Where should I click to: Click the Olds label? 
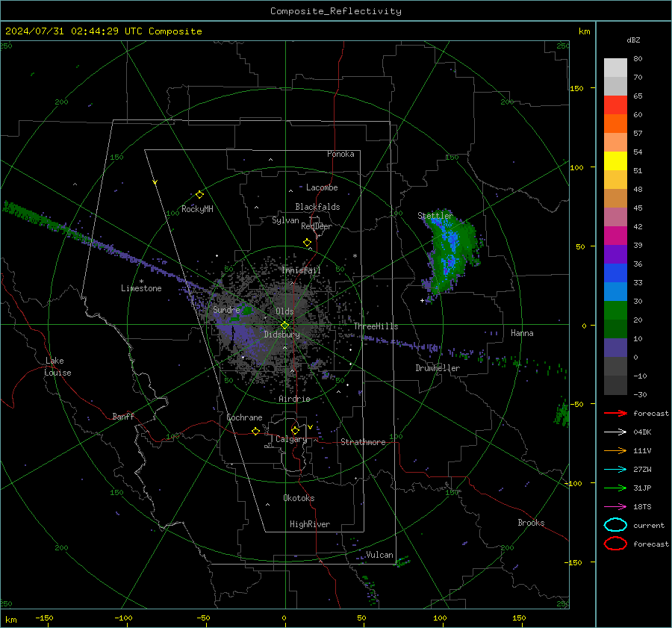click(284, 311)
